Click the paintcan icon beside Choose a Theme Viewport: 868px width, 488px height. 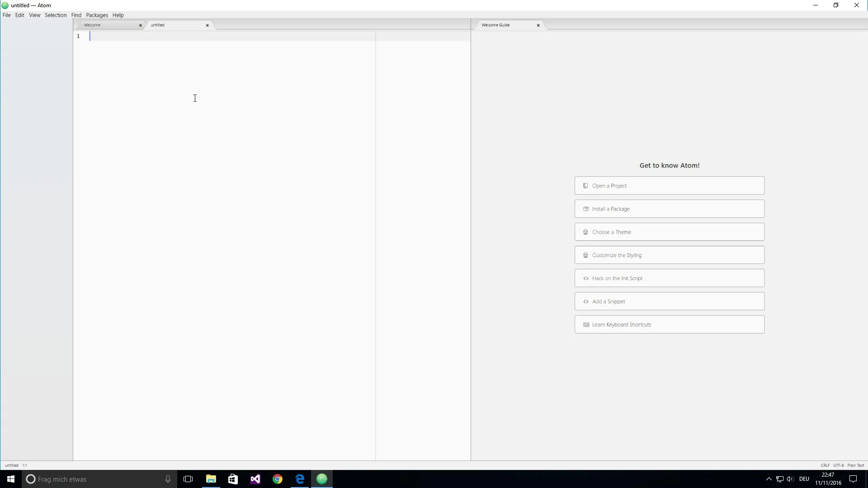(x=585, y=232)
